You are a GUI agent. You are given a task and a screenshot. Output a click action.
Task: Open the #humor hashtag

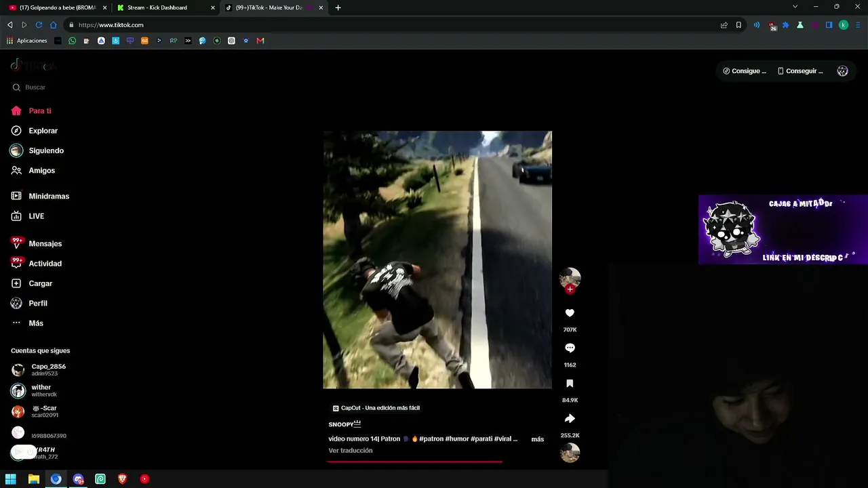pos(457,439)
